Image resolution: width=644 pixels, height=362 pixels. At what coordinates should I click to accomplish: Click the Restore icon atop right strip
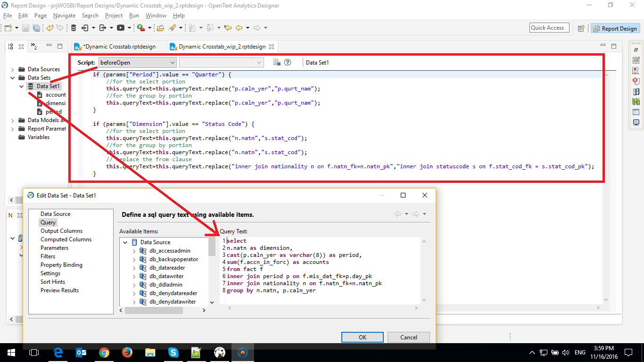pos(636,50)
